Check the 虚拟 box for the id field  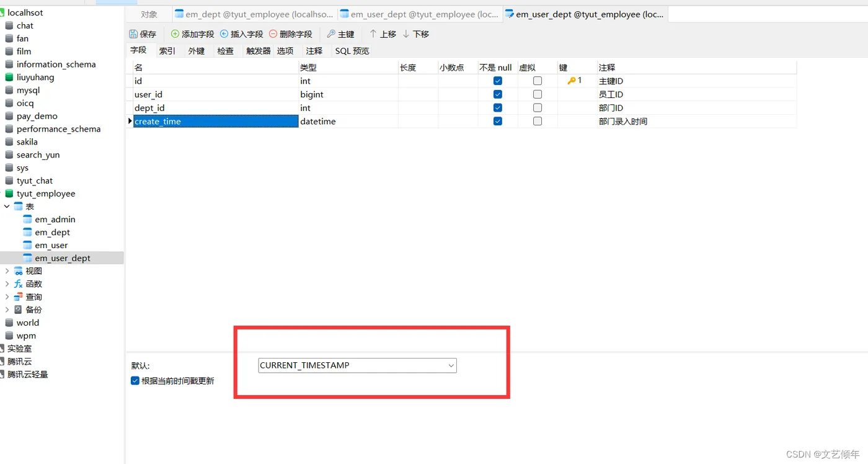(x=538, y=81)
